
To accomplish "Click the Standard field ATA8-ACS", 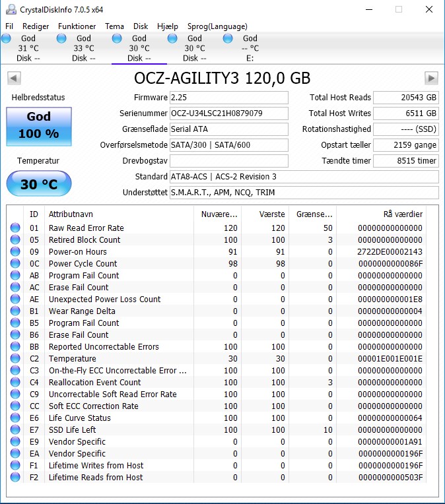I will point(304,176).
